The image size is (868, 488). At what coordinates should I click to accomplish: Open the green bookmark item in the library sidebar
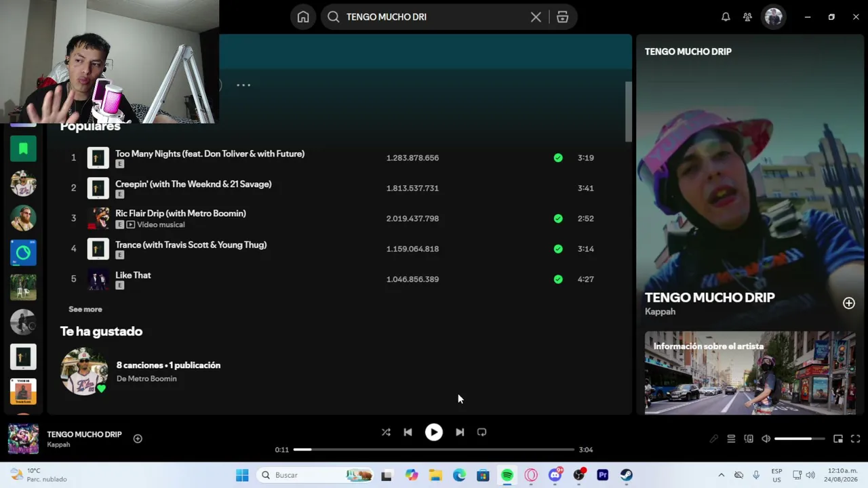[23, 148]
